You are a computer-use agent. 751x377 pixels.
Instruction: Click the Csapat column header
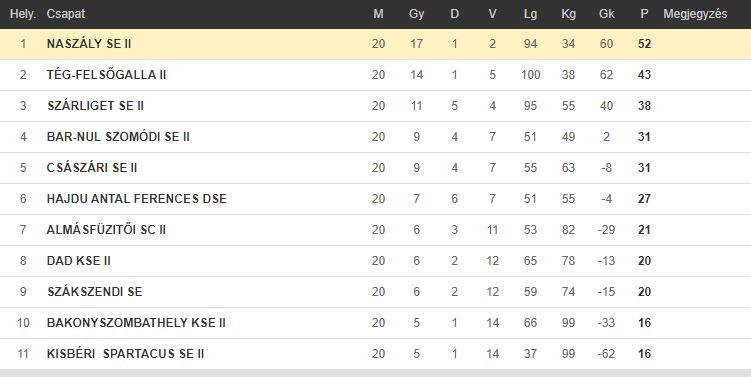(66, 14)
